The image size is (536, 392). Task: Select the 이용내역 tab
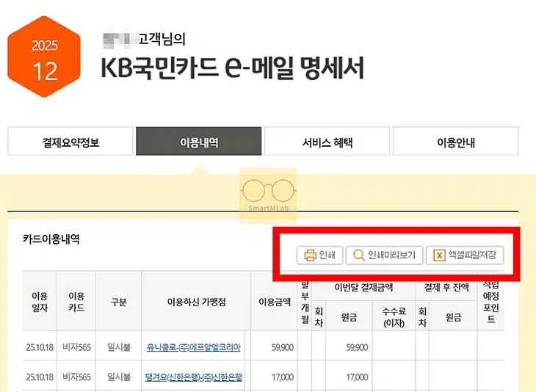[x=198, y=141]
